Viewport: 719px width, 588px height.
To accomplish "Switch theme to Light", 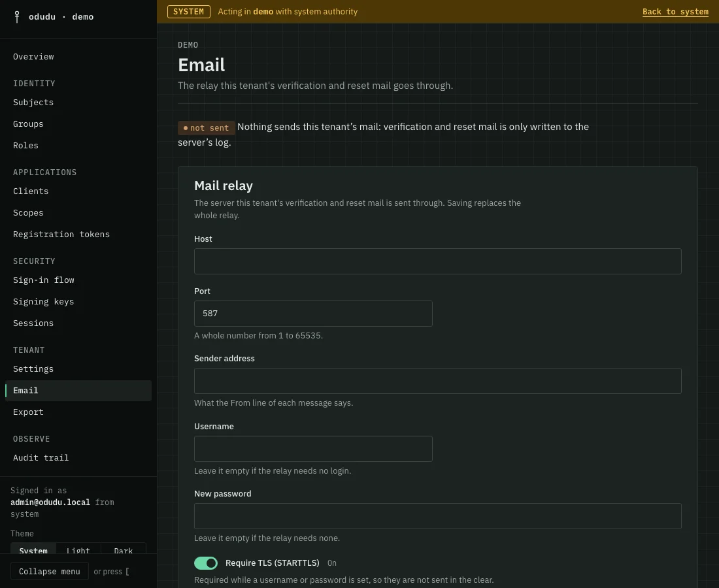I will click(78, 549).
